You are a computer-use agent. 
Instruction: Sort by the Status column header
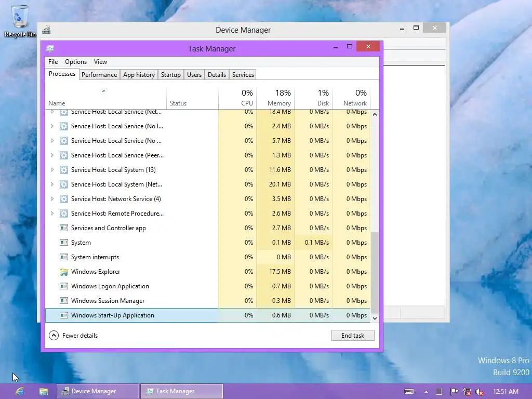tap(192, 98)
